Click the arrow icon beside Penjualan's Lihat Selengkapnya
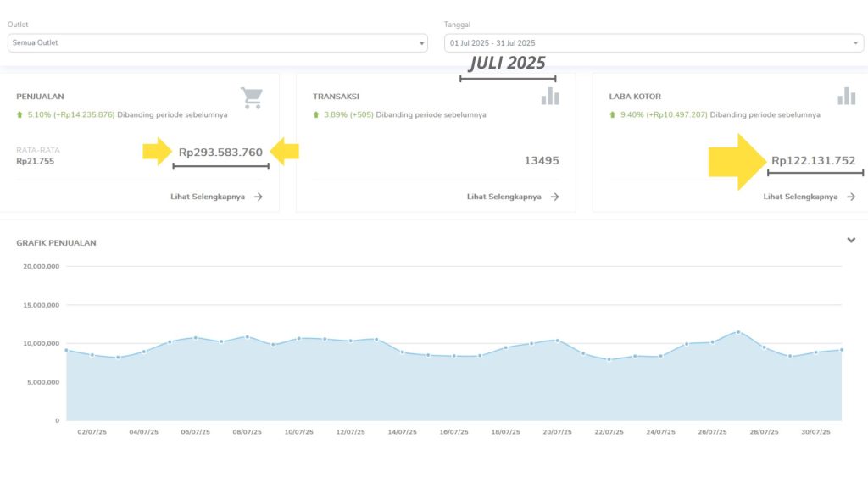 259,197
